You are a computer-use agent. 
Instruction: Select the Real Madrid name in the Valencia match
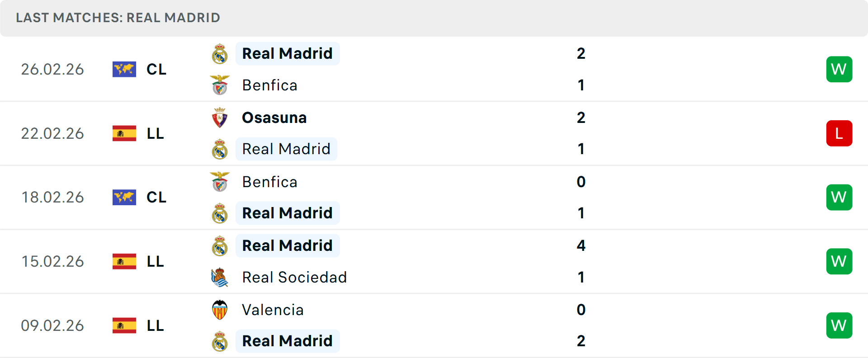[288, 341]
